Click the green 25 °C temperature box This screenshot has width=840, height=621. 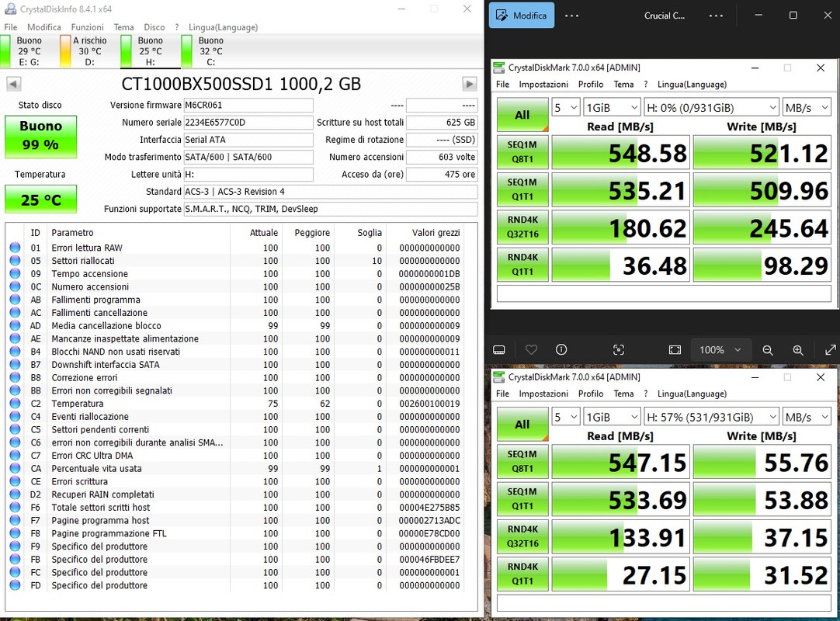(x=40, y=199)
